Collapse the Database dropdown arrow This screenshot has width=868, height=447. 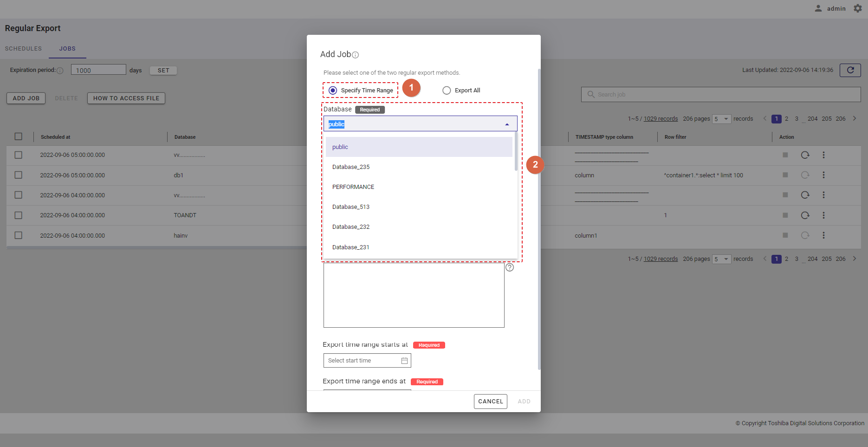507,124
